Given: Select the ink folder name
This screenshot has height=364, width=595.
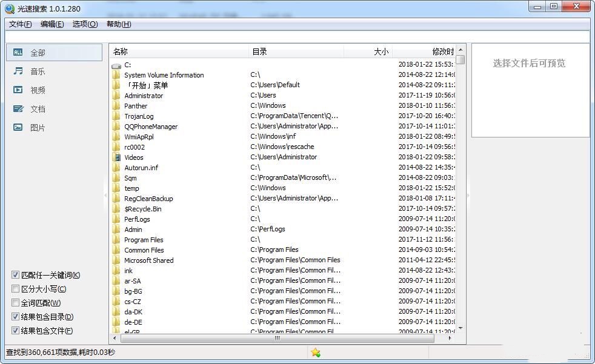Looking at the screenshot, I should [x=128, y=271].
